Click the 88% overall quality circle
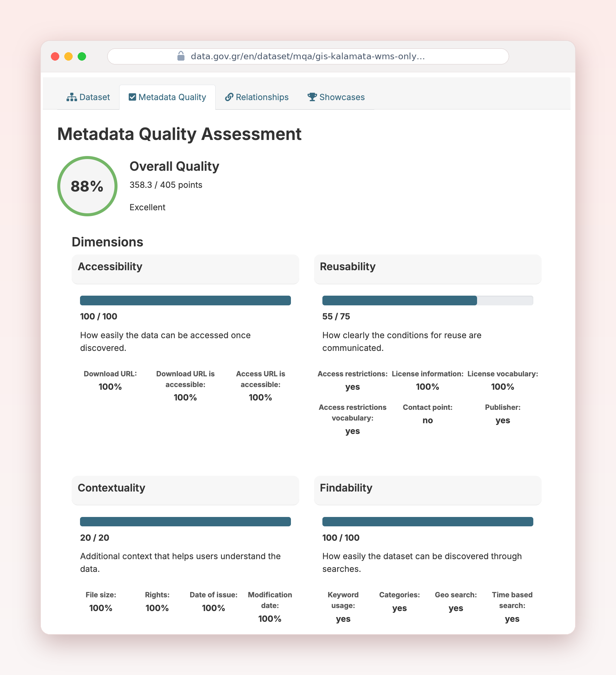Viewport: 616px width, 675px height. [87, 186]
